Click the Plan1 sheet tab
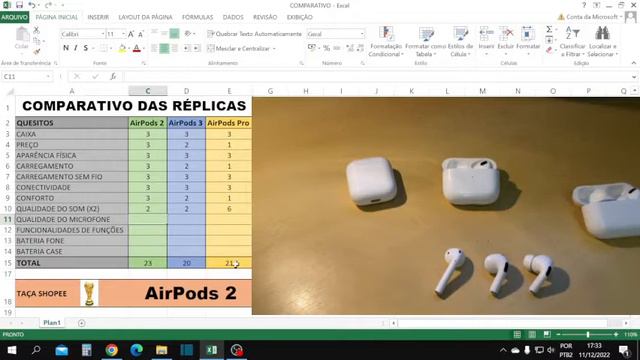The width and height of the screenshot is (640, 360). tap(52, 322)
